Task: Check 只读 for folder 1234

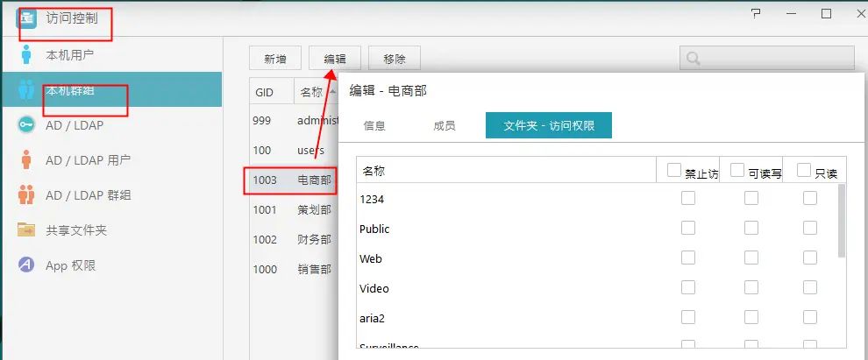Action: pos(810,198)
